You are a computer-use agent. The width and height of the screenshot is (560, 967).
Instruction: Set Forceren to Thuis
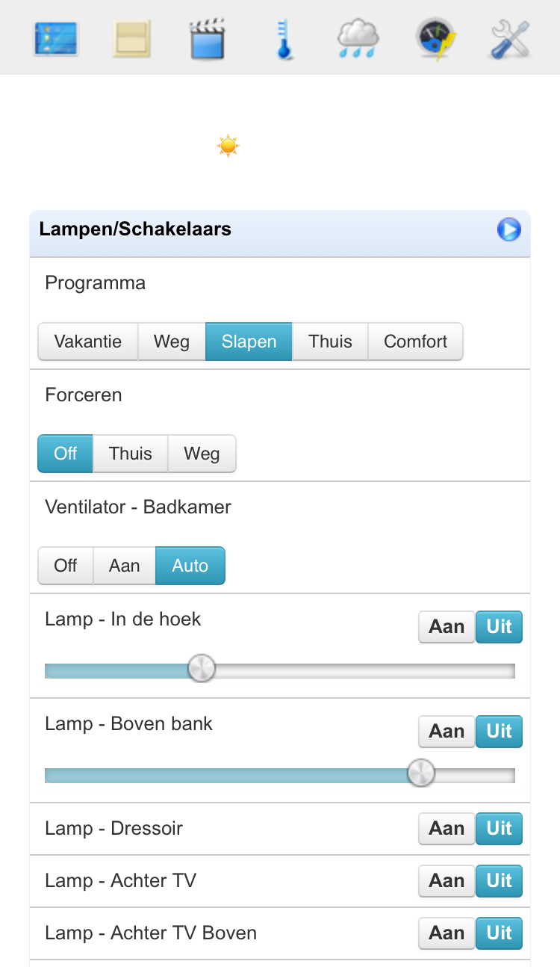130,454
